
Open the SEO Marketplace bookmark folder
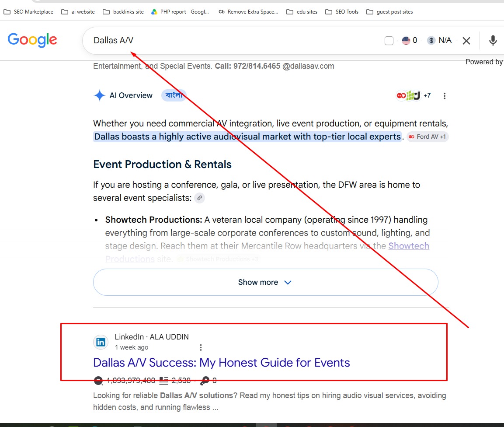point(28,12)
